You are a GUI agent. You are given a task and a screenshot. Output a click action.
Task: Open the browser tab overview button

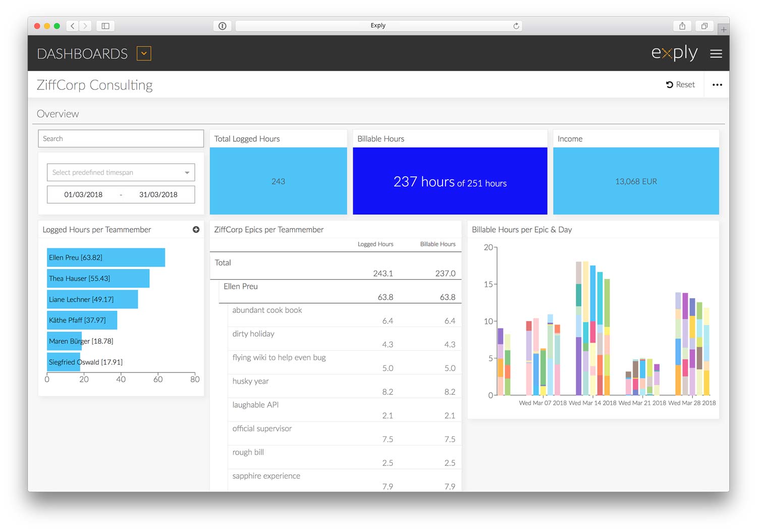pyautogui.click(x=705, y=26)
